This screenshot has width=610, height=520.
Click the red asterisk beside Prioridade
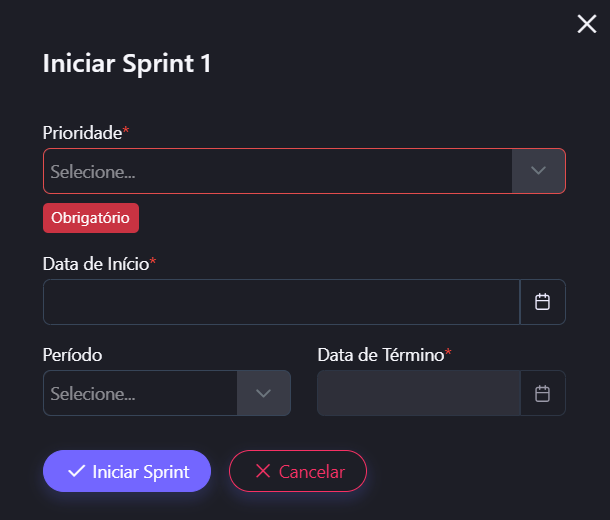126,131
